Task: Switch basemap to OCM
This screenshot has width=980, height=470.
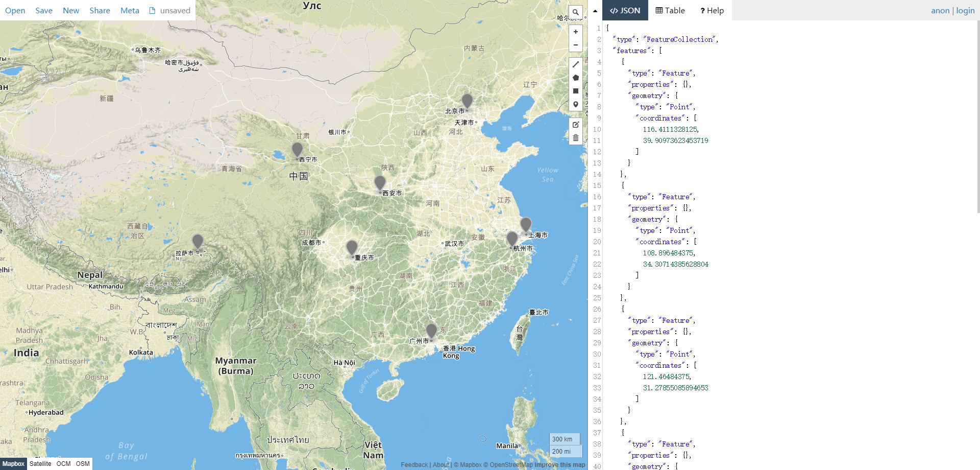Action: coord(63,464)
